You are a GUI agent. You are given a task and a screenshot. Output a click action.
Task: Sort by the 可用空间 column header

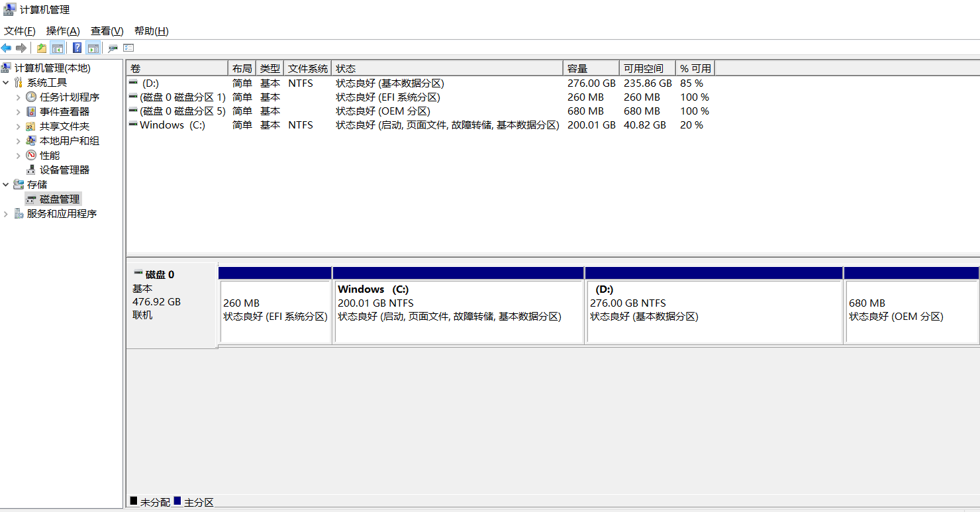click(648, 68)
